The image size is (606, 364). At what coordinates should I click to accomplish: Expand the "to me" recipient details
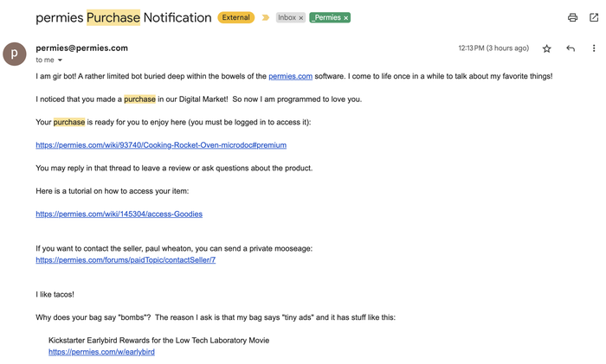pos(60,61)
